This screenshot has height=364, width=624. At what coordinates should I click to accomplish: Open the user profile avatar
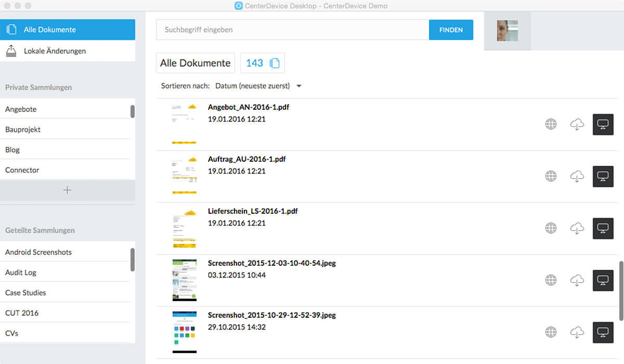(507, 31)
